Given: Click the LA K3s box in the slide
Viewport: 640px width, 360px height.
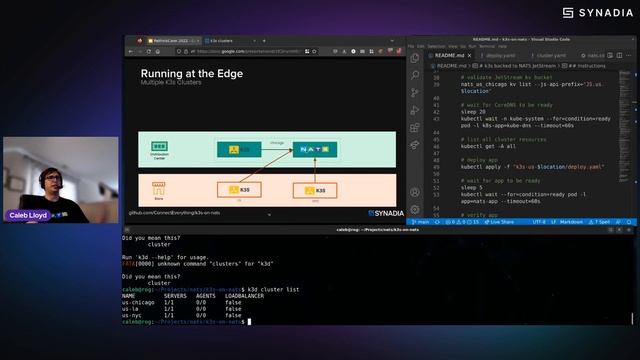Looking at the screenshot, I should (x=239, y=189).
